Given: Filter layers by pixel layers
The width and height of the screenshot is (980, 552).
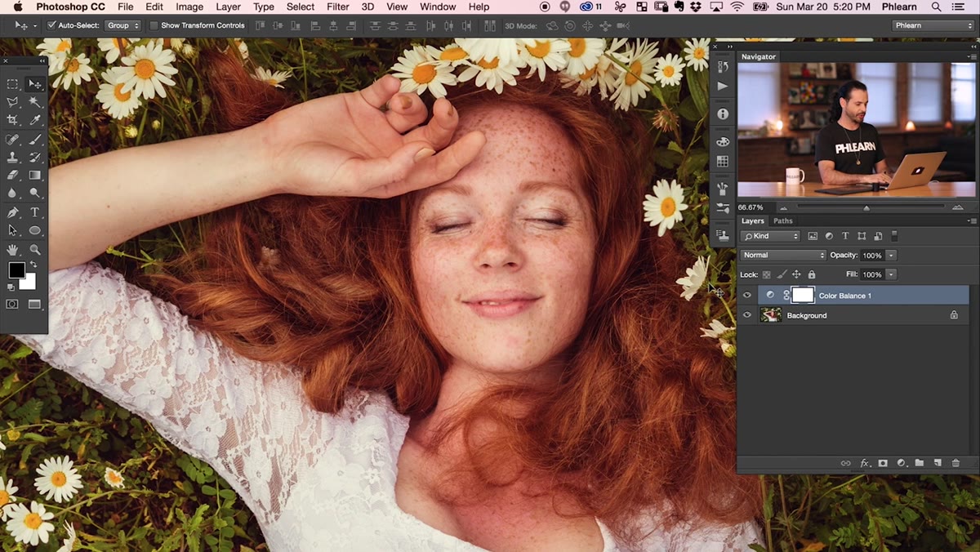Looking at the screenshot, I should [813, 236].
